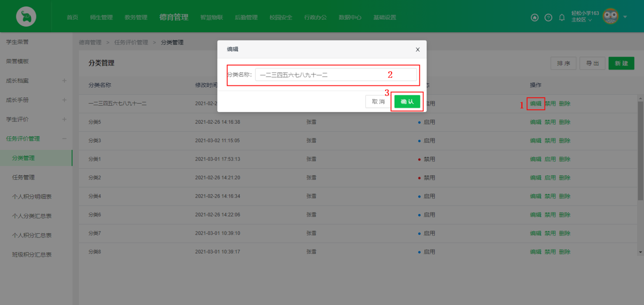Image resolution: width=644 pixels, height=305 pixels.
Task: Expand 成长手册 with plus icon
Action: [64, 100]
